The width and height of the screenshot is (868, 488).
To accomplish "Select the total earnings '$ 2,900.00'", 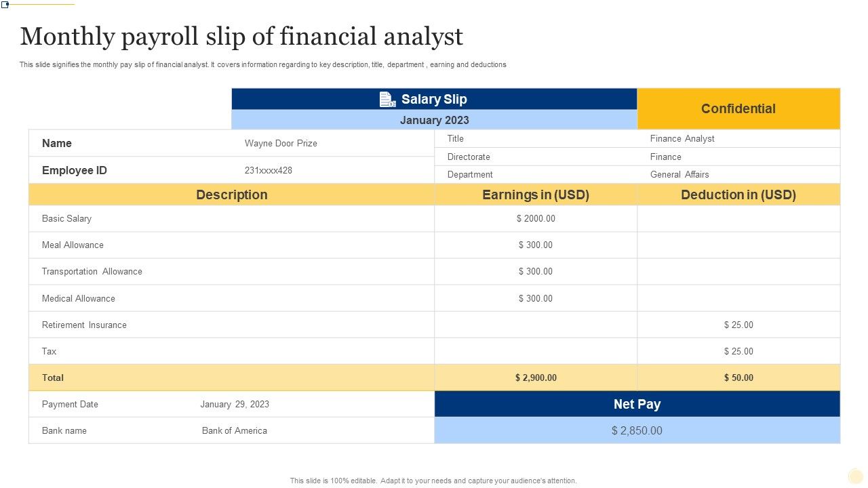I will point(536,378).
